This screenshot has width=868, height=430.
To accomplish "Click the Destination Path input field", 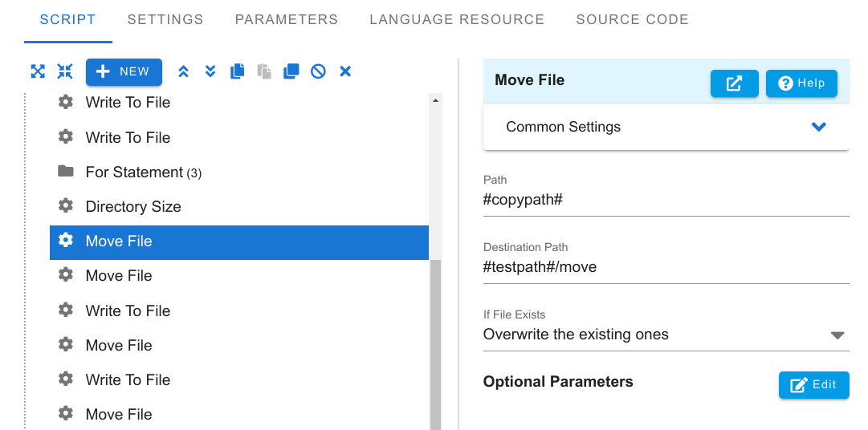I will coord(666,267).
